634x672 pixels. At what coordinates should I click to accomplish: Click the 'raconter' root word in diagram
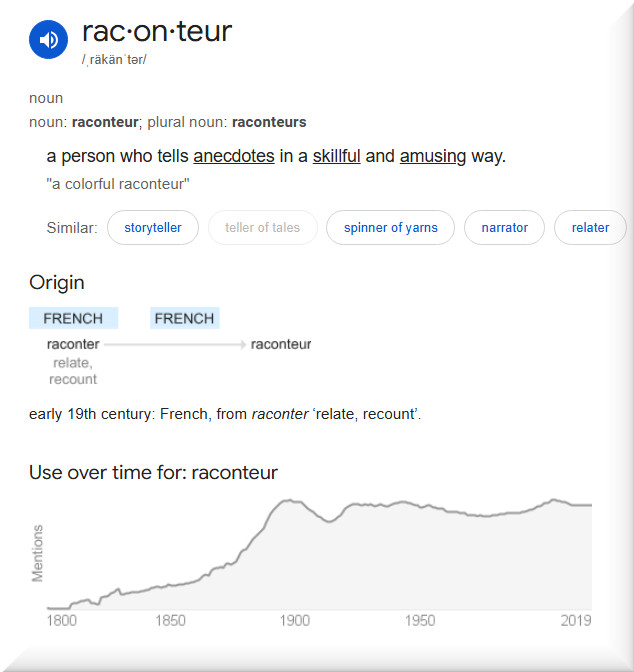pos(73,344)
